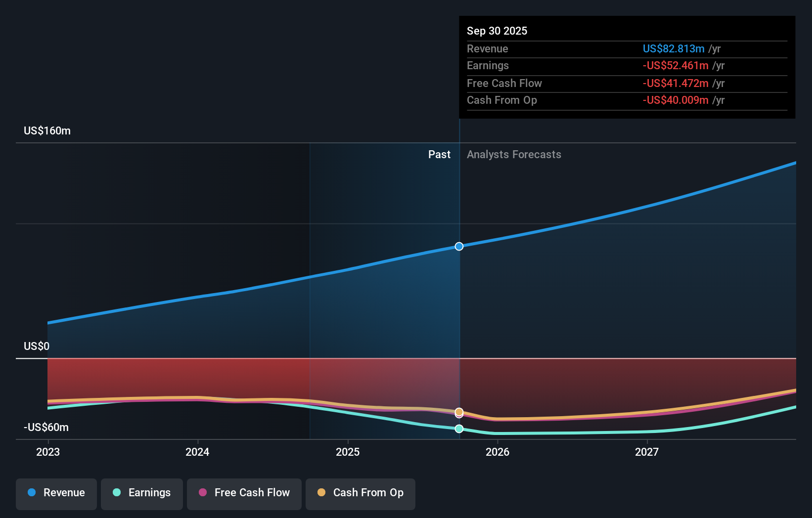Click the highlighted Sep 30 2025 marker line

pyautogui.click(x=459, y=297)
